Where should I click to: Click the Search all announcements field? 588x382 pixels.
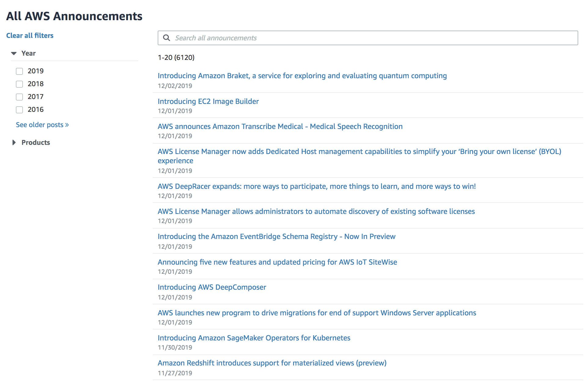(368, 38)
